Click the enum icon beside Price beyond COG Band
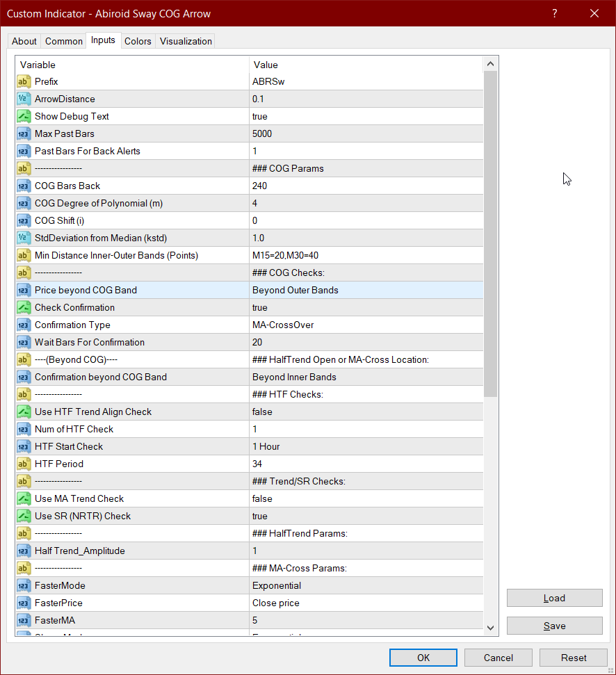The width and height of the screenshot is (616, 675). tap(24, 290)
